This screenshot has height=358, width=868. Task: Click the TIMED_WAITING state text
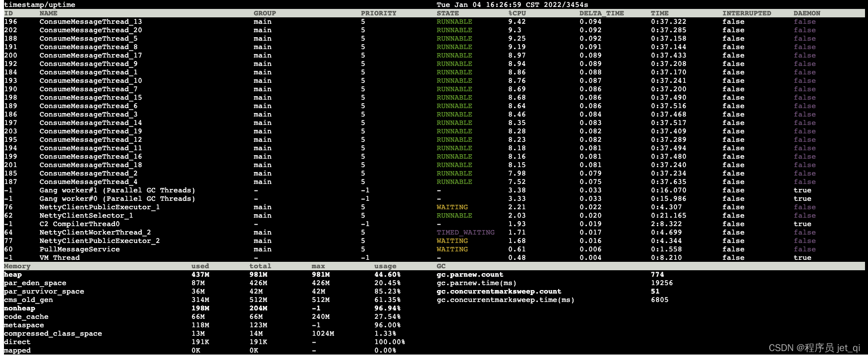pos(465,233)
